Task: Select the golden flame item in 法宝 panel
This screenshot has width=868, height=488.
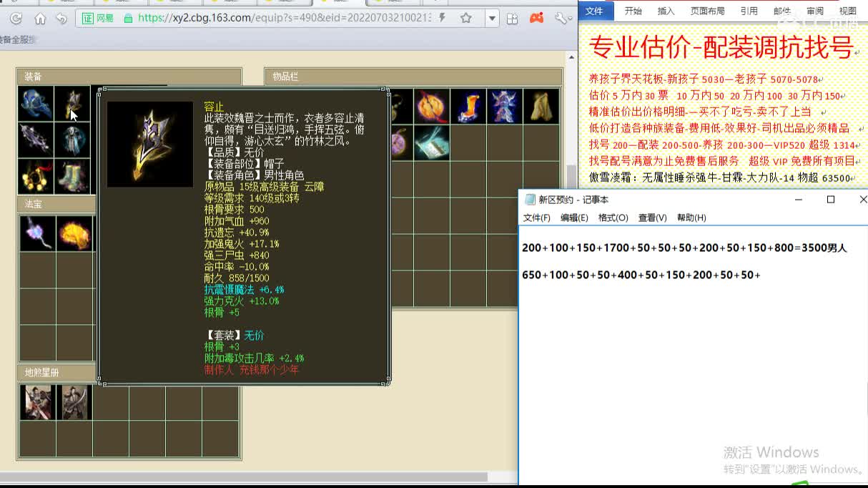Action: (74, 233)
